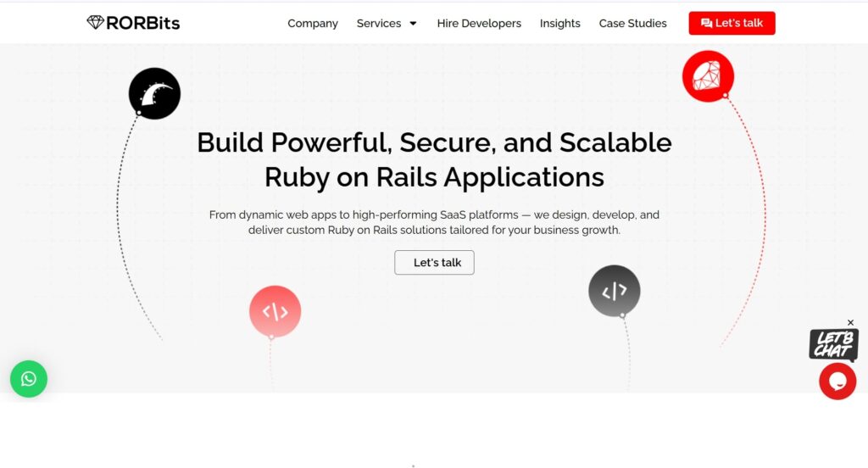Click the Let's Chat speech bubble label
The height and width of the screenshot is (468, 868).
coord(833,344)
